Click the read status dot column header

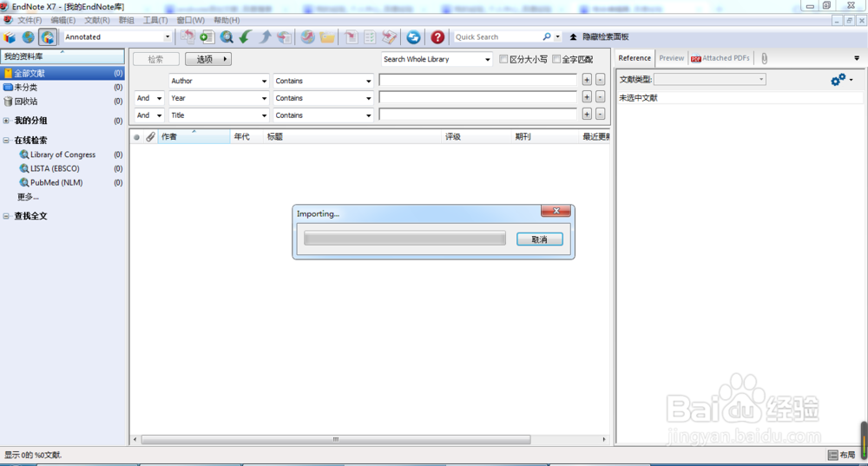(x=137, y=137)
